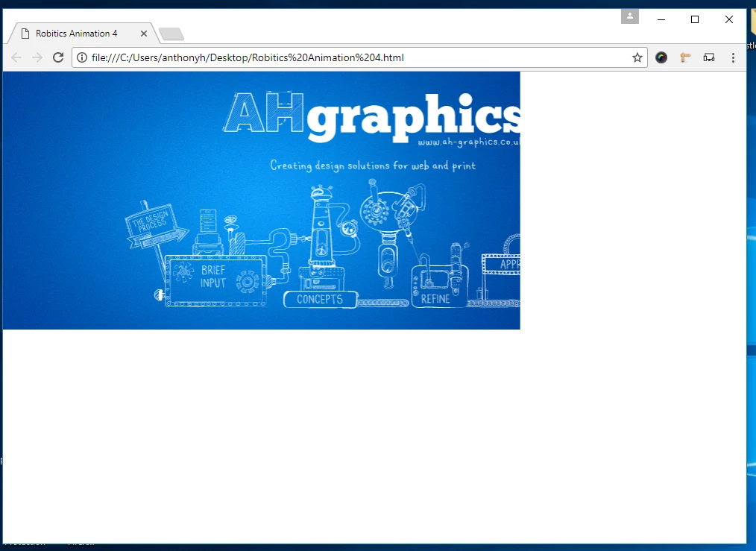Screen dimensions: 756x551
Task: Close the Chrome window
Action: point(729,19)
